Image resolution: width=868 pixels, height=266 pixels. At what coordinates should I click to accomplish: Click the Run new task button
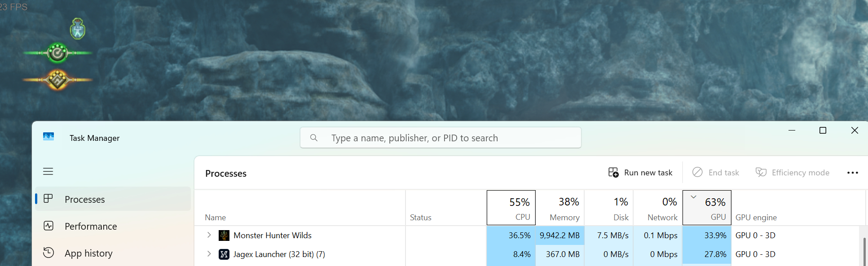click(640, 173)
